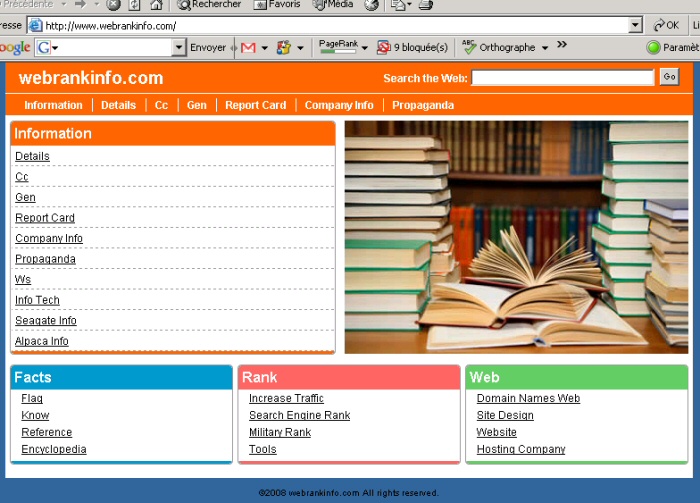The image size is (700, 503).
Task: Click the Details link in Information list
Action: [32, 156]
